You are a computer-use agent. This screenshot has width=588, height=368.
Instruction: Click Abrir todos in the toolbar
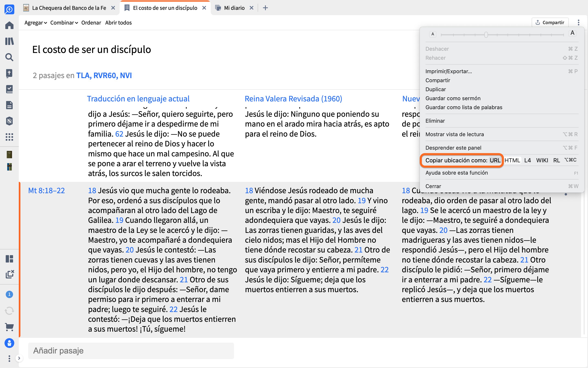118,23
